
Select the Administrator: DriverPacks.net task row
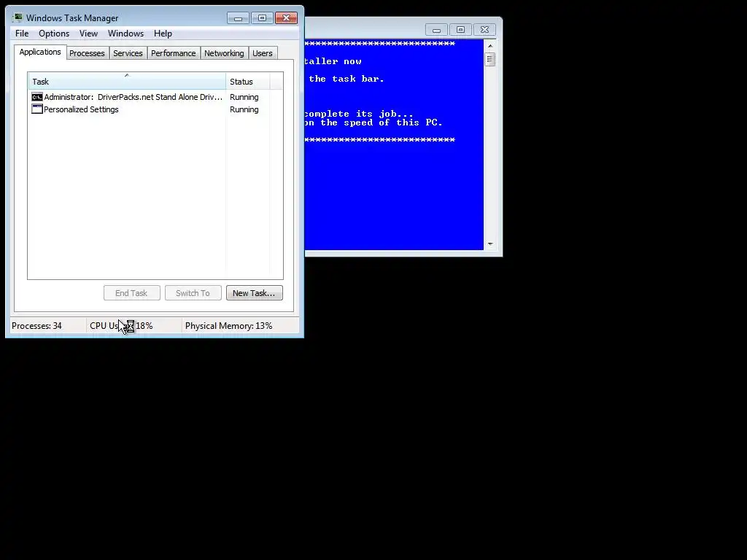point(155,97)
